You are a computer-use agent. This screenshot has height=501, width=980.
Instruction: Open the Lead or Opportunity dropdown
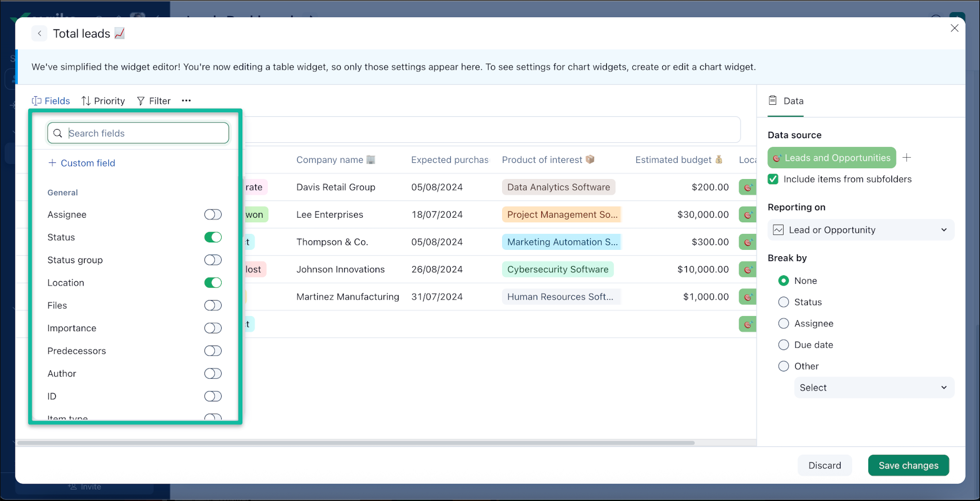(860, 230)
